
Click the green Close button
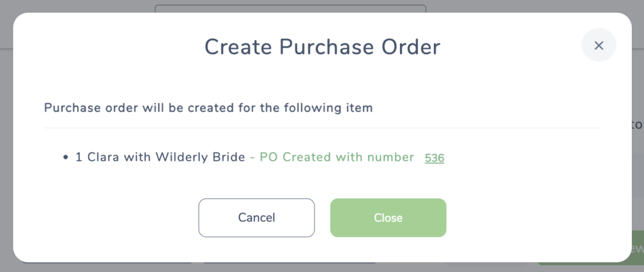(x=388, y=217)
